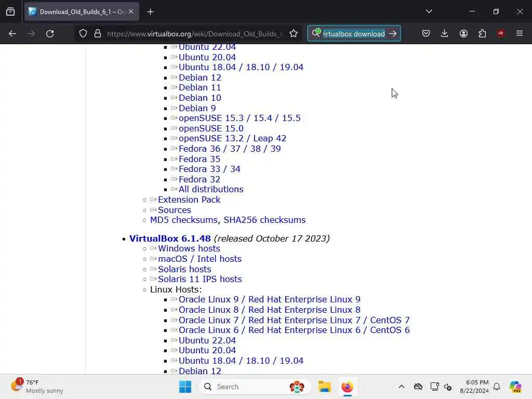Screen dimensions: 532x399
Task: Open Oracle Linux 7 / CentOS 7 link
Action: (x=294, y=320)
